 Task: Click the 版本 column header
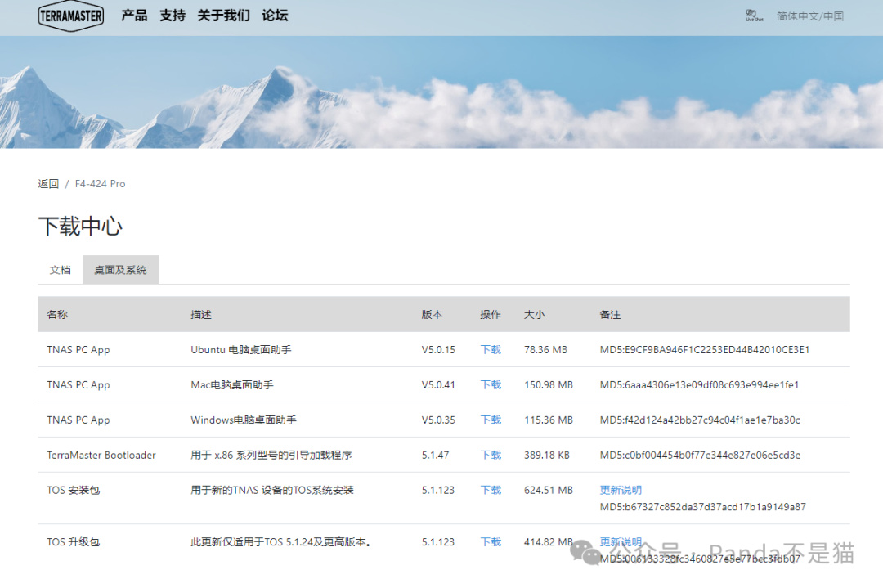433,314
